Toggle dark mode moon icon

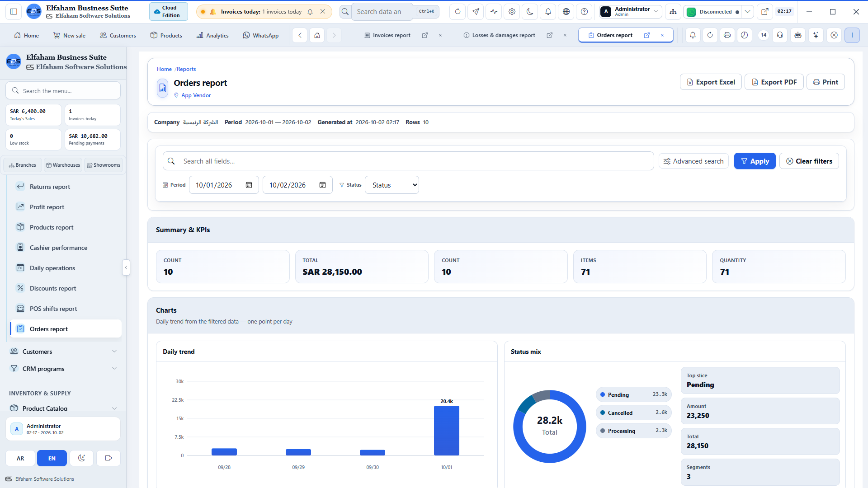tap(530, 12)
